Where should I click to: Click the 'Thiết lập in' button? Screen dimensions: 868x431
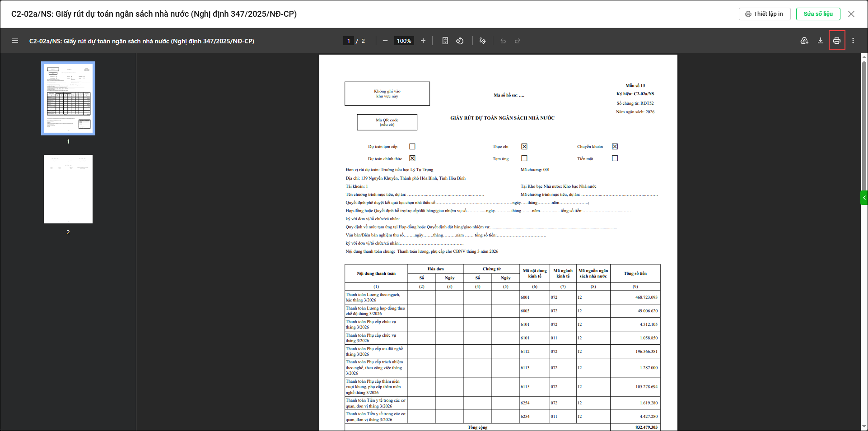point(764,14)
